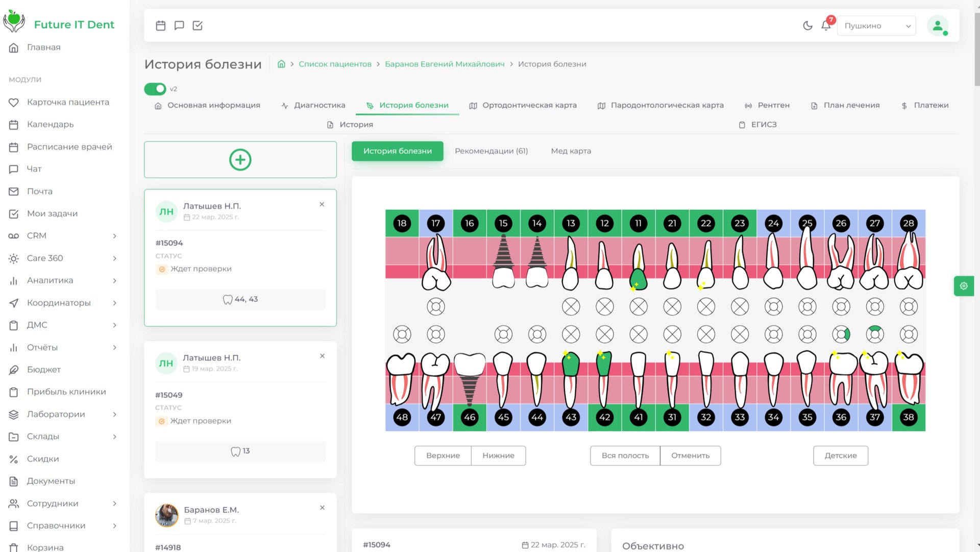The height and width of the screenshot is (552, 980).
Task: Toggle the v2 switch off
Action: [x=155, y=89]
